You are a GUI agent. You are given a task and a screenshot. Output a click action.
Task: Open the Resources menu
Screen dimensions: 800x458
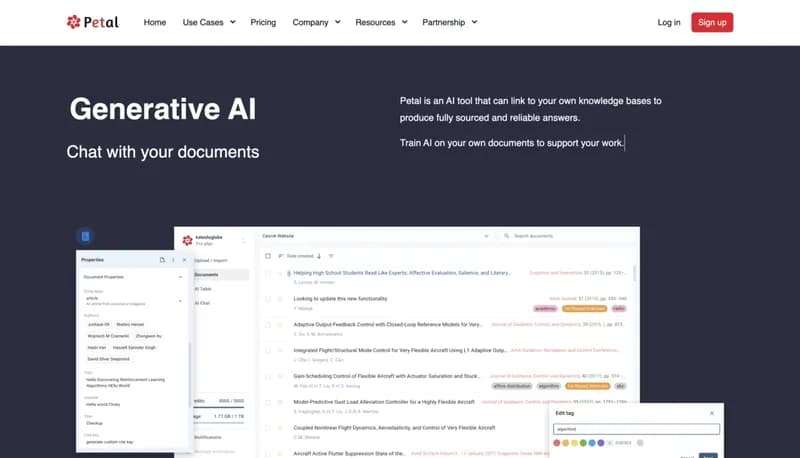point(375,22)
